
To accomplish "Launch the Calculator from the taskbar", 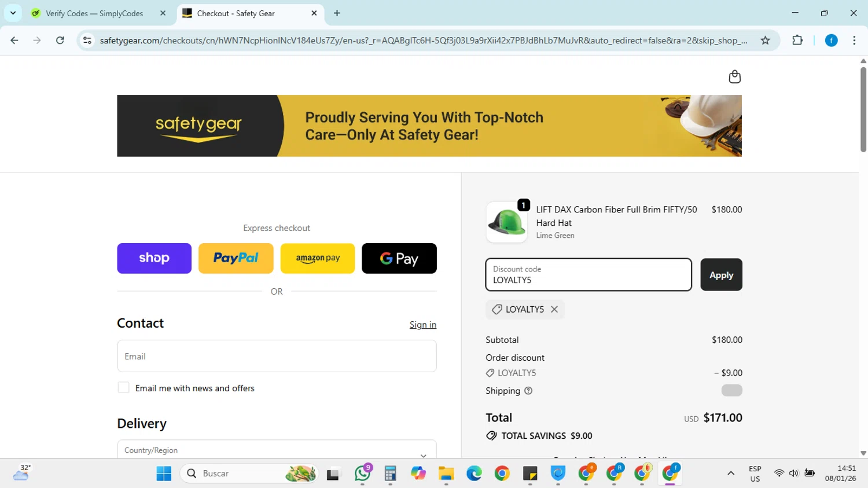I will [x=391, y=474].
